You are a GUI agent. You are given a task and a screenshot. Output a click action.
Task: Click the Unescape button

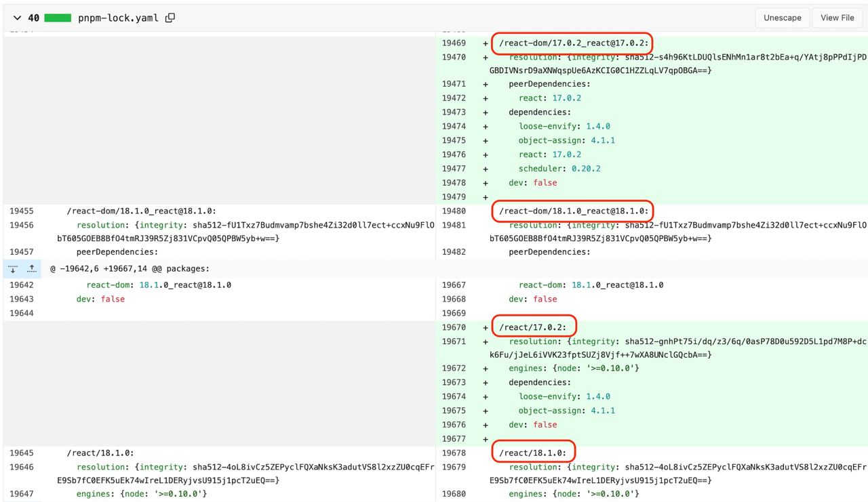782,18
